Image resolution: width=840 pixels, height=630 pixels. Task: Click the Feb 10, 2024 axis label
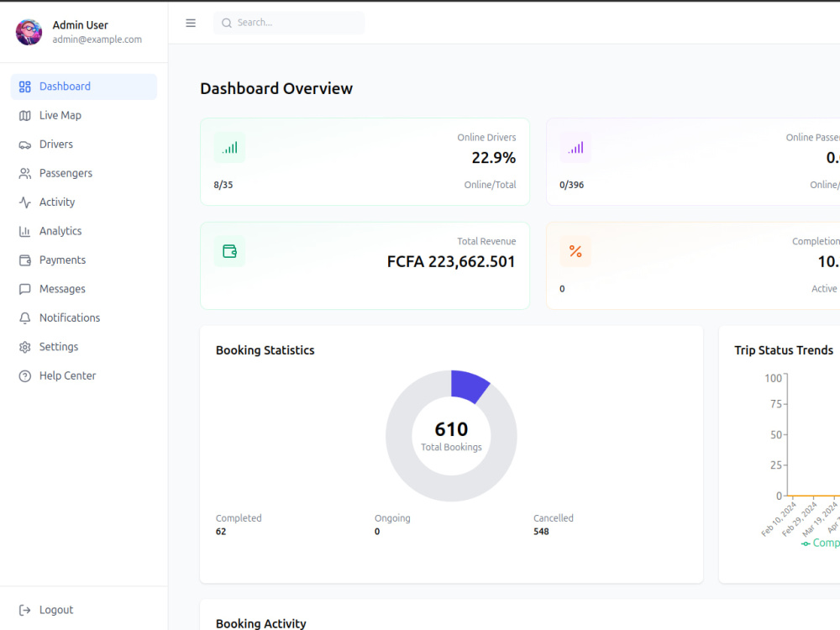(x=779, y=519)
